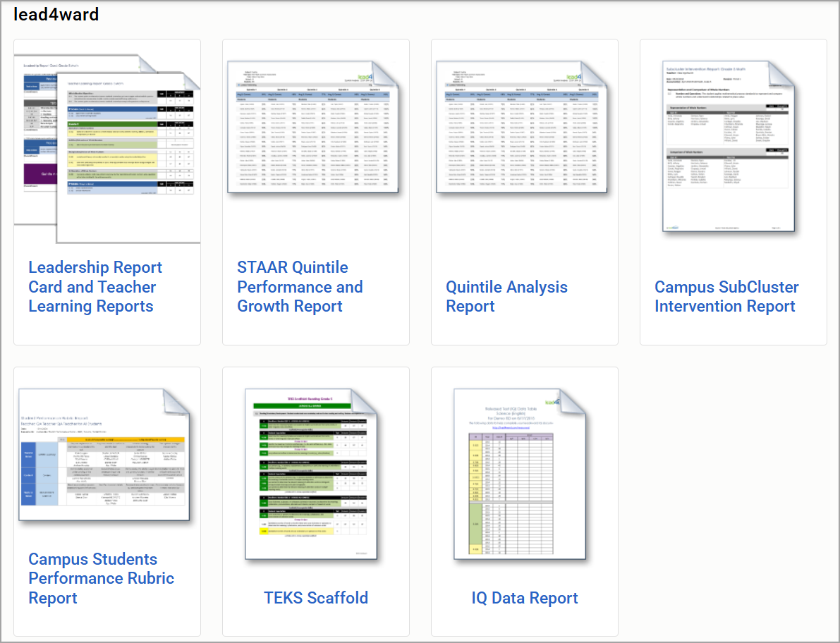Open the TEKS Scaffold link
Image resolution: width=840 pixels, height=643 pixels.
click(x=315, y=597)
